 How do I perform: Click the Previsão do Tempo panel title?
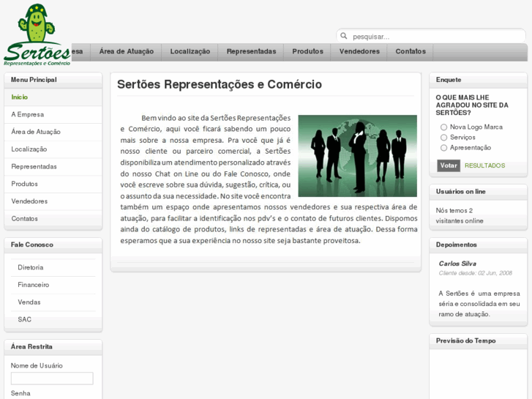click(465, 340)
